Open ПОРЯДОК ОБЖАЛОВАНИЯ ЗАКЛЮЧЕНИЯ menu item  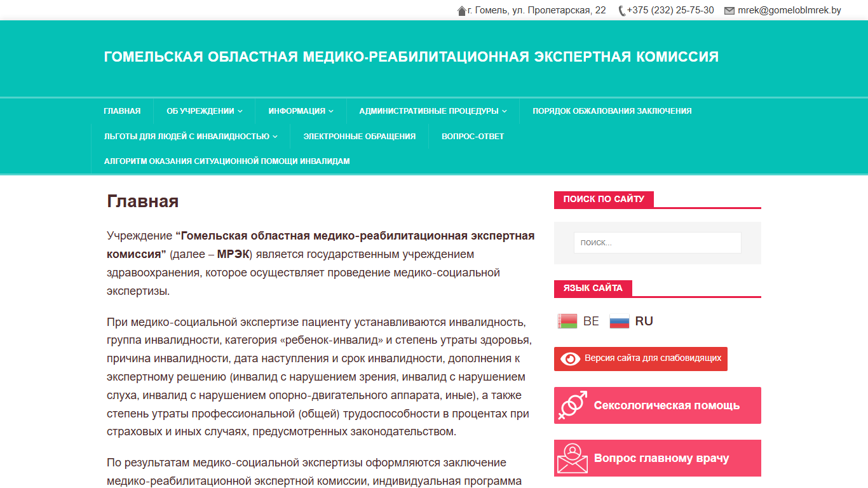pyautogui.click(x=612, y=111)
